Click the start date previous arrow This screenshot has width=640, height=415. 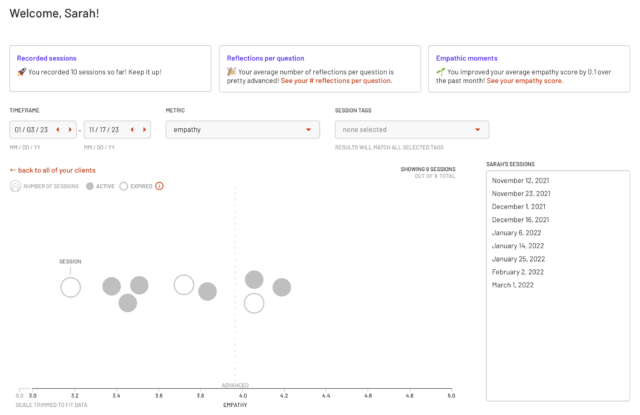[58, 129]
